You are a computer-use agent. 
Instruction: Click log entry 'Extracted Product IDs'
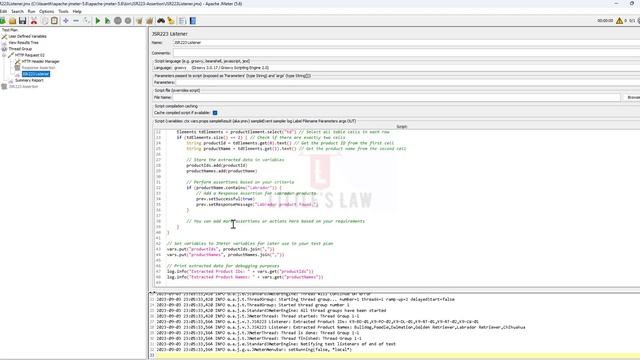coord(318,322)
